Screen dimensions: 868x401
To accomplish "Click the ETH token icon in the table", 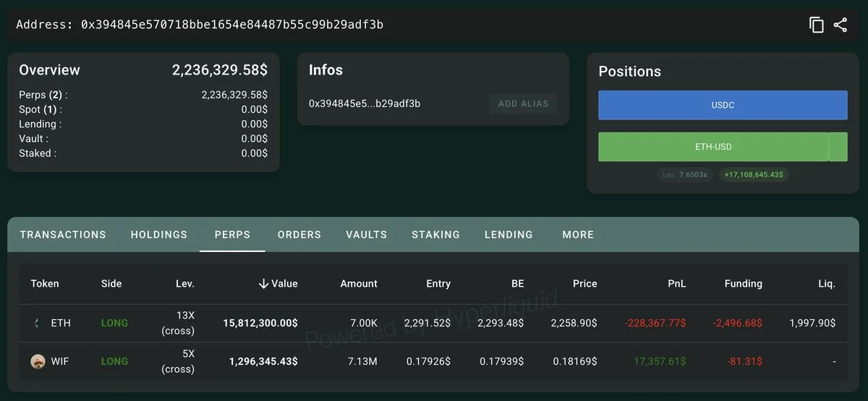I will point(37,323).
